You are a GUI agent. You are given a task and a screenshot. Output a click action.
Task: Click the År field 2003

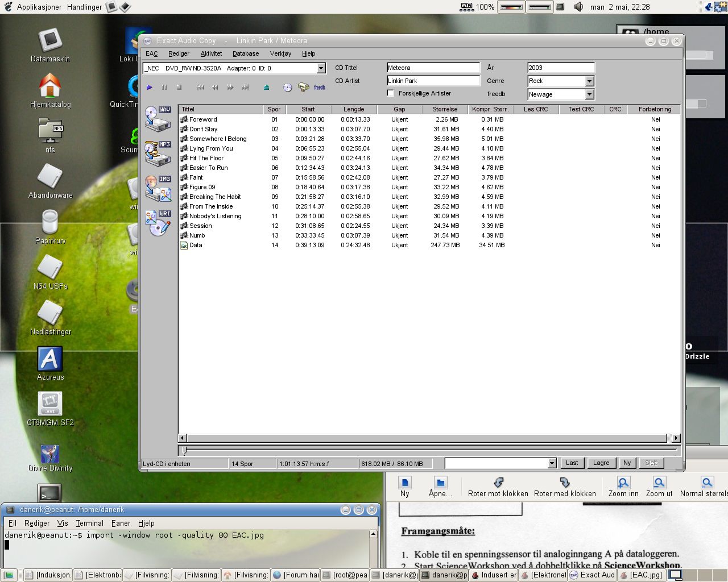click(x=561, y=68)
